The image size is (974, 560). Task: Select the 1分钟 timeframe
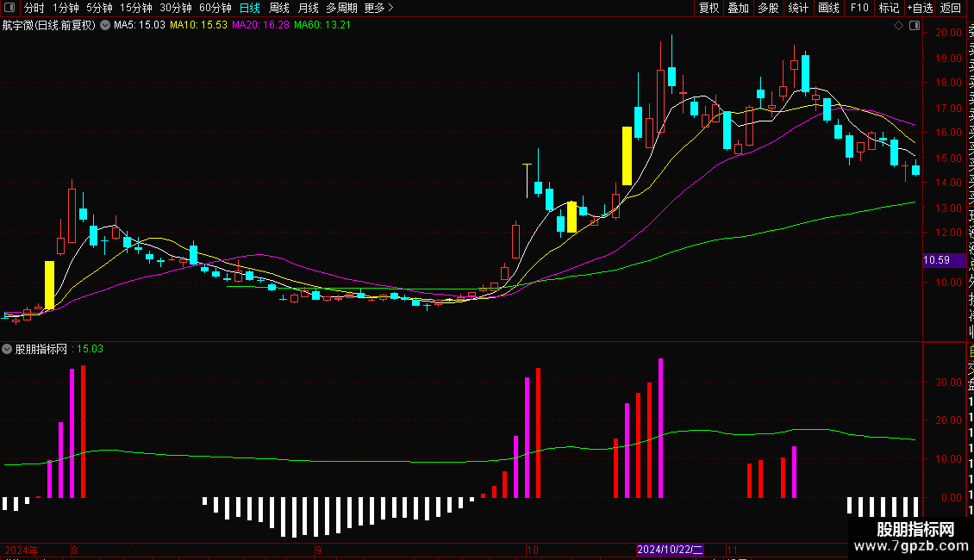coord(66,8)
